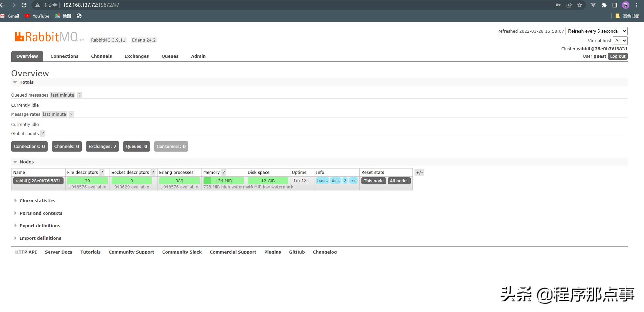Open the Socket descriptors help icon
644x312 pixels.
tap(153, 172)
